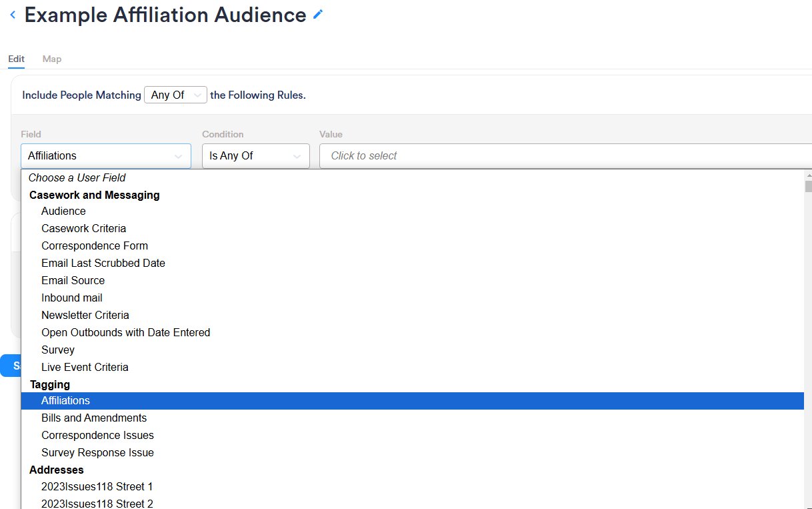Select Audience under Casework and Messaging

pyautogui.click(x=63, y=211)
